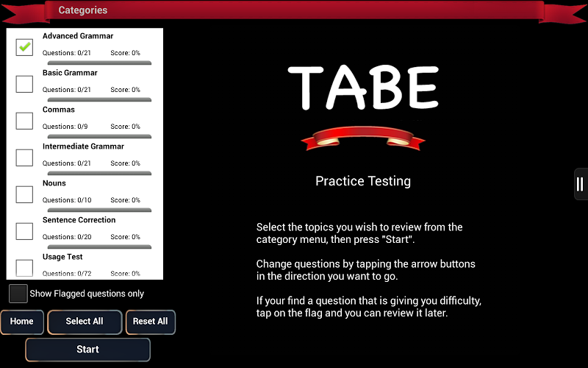588x368 pixels.
Task: Select the Basic Grammar category name
Action: click(x=70, y=73)
